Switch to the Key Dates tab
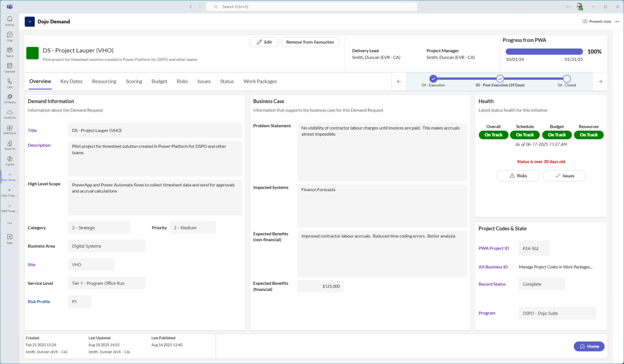 point(71,81)
